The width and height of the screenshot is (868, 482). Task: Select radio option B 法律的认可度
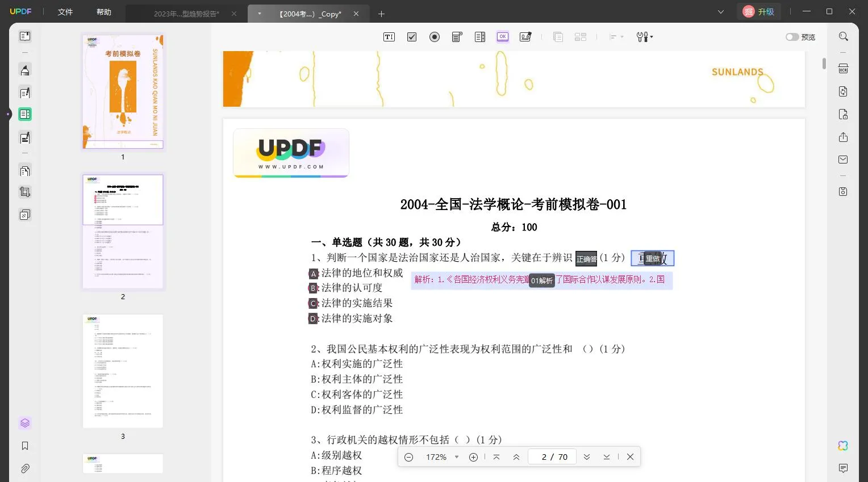313,288
